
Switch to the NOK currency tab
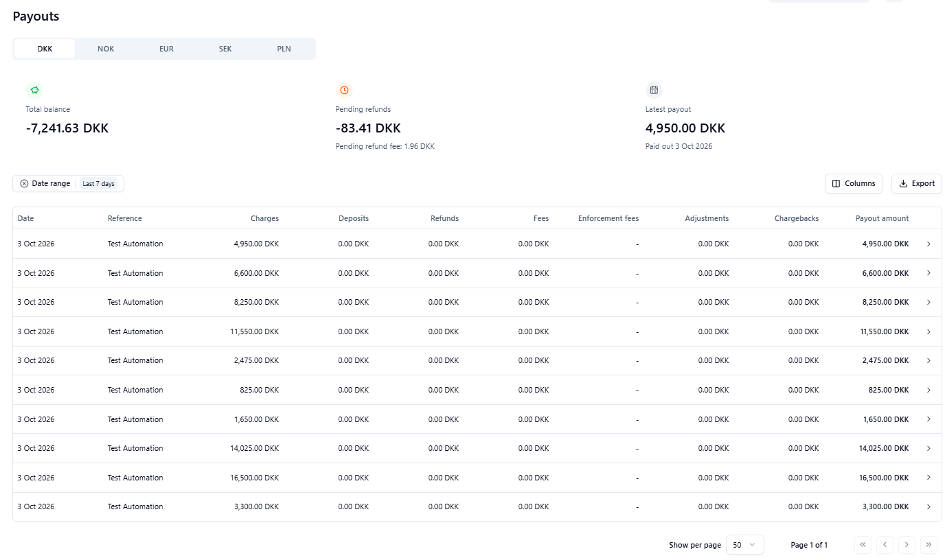point(106,49)
